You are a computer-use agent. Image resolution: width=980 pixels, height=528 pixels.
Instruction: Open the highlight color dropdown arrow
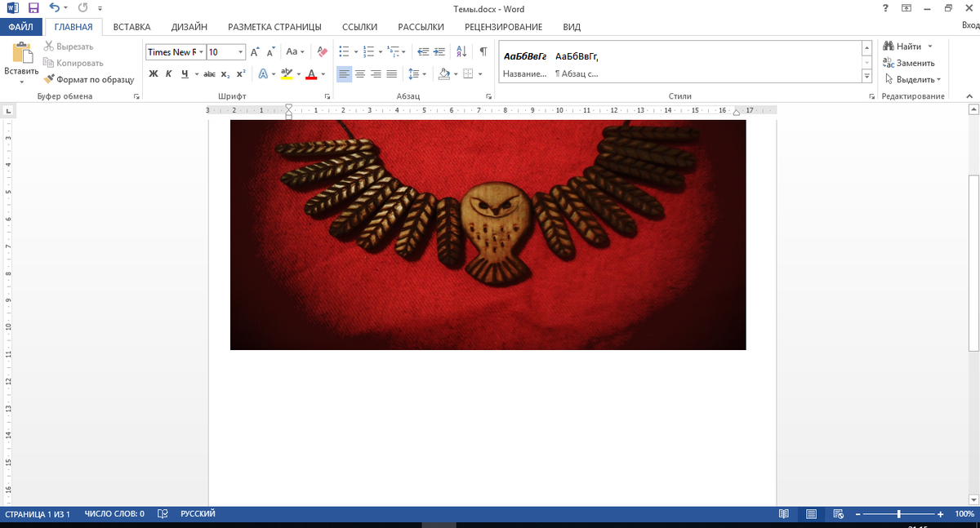(x=299, y=73)
